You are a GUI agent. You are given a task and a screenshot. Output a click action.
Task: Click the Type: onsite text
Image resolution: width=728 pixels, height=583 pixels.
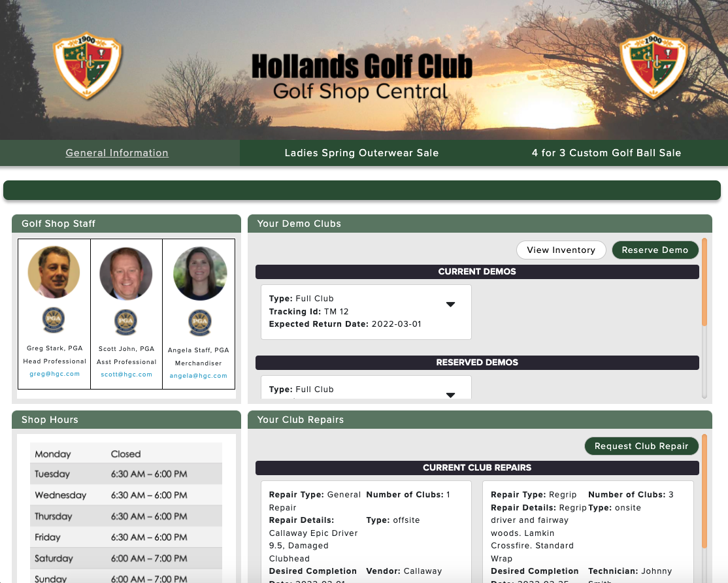(615, 508)
